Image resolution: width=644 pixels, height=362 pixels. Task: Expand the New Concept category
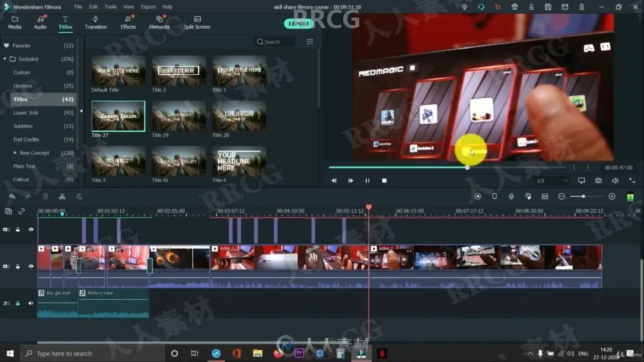point(15,153)
